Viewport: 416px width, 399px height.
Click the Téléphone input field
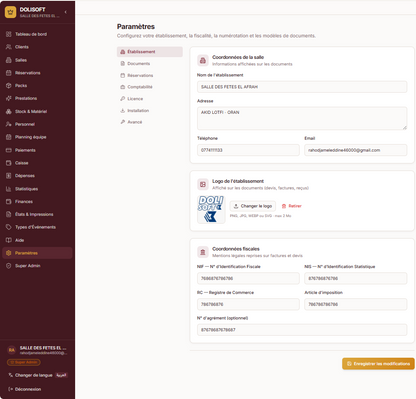[248, 150]
